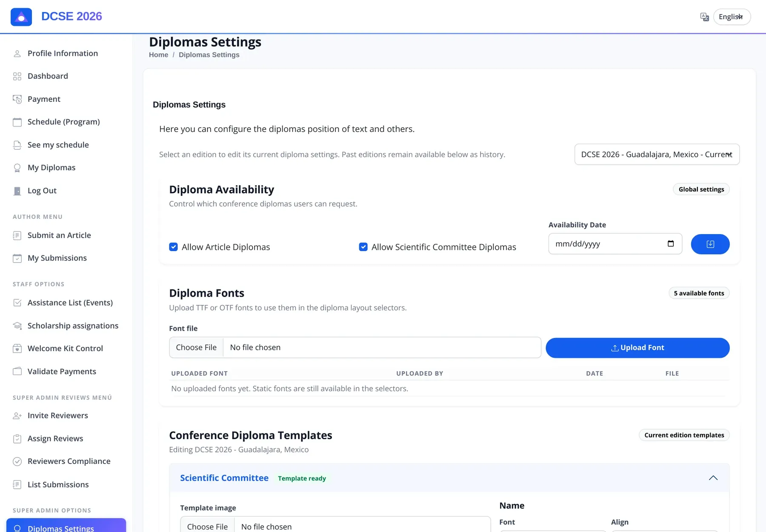Screen dimensions: 766x532
Task: Collapse the Scientific Committee template section
Action: [713, 478]
